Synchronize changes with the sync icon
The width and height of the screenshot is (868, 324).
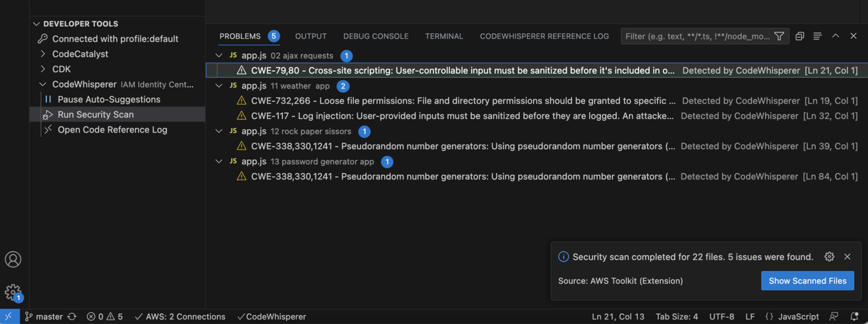point(72,316)
